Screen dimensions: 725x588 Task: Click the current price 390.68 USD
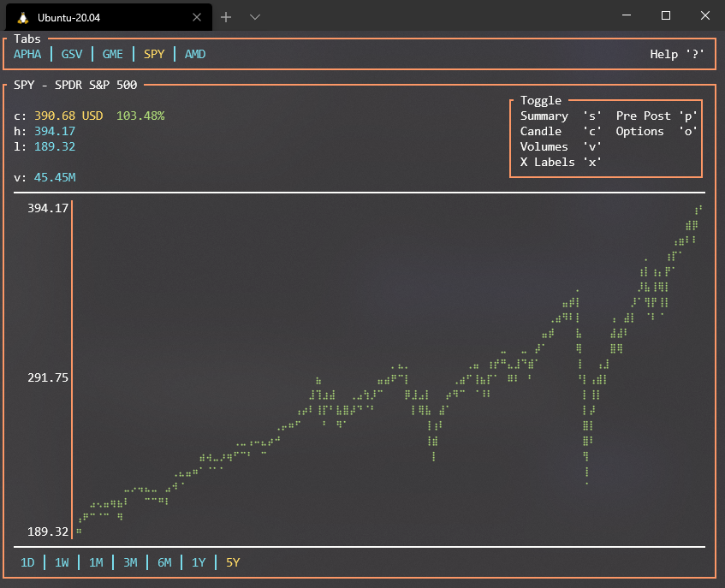[68, 116]
